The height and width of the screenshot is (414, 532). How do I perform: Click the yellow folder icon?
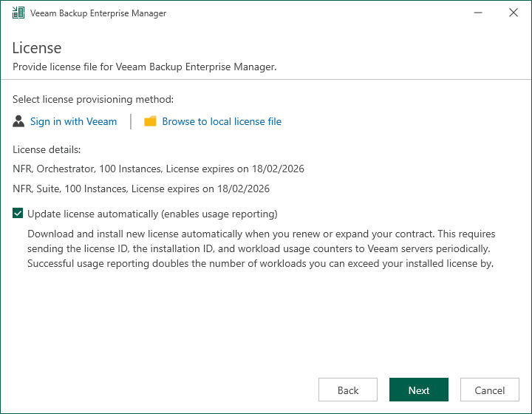click(x=151, y=121)
